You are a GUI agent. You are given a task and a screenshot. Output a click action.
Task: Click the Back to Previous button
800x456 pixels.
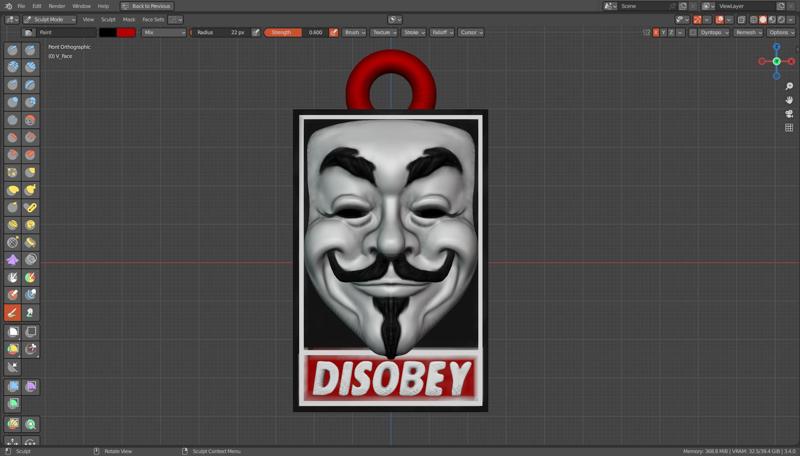click(146, 6)
